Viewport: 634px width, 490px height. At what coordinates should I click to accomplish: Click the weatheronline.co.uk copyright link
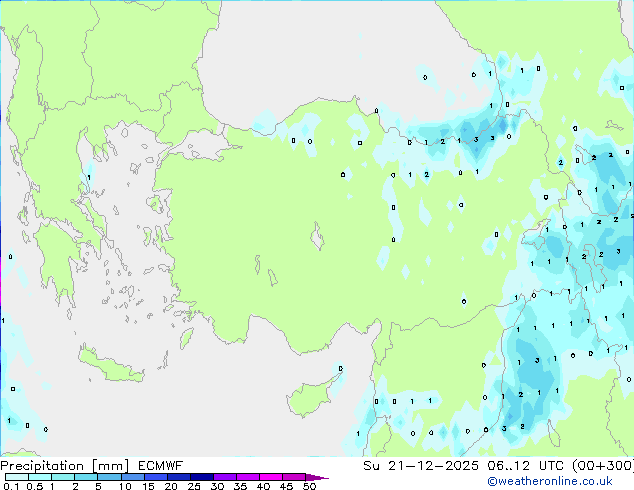549,481
